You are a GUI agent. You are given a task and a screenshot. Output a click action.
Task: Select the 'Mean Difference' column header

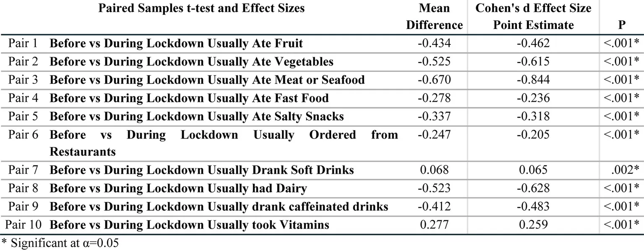434,17
